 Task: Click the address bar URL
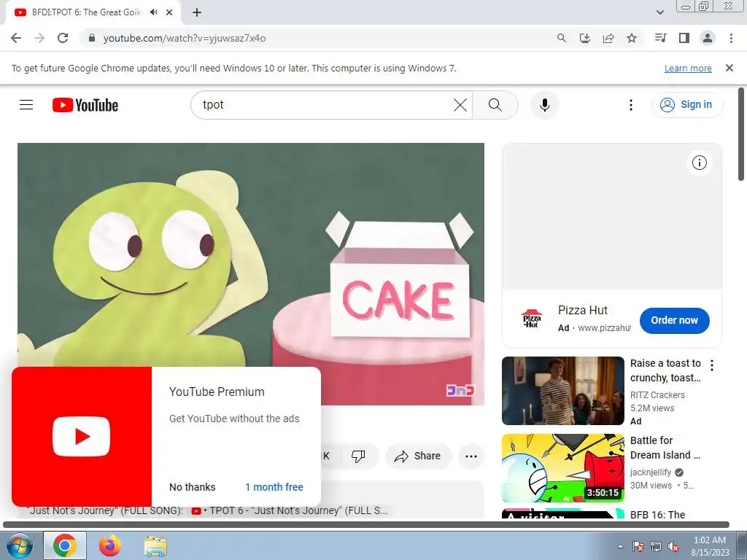click(185, 38)
